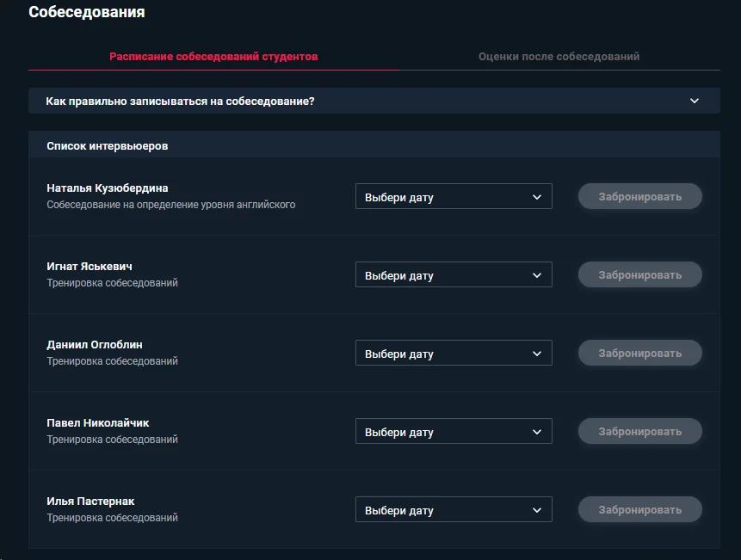Click dropdown arrow icon in Игнат Яськевич row
Screen dimensions: 741x560
537,275
